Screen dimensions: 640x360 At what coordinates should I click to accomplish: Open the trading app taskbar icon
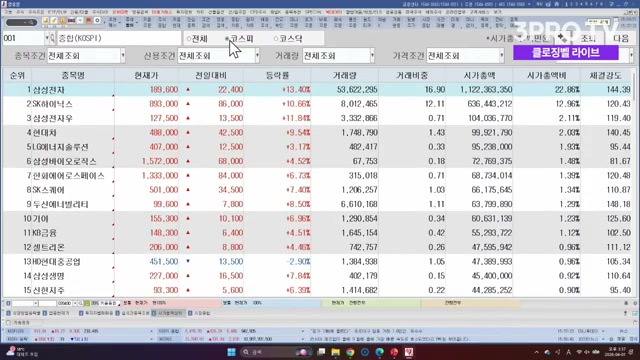click(409, 352)
